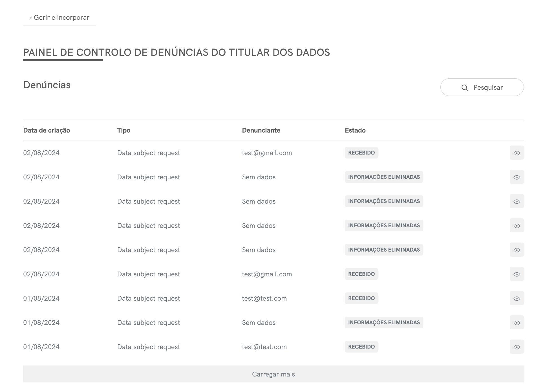Click the Tipo column header
Viewport: 547px width, 392px height.
click(123, 130)
